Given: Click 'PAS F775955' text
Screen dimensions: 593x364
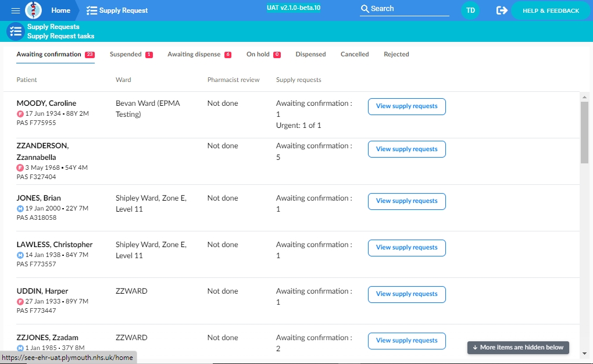Looking at the screenshot, I should 36,123.
